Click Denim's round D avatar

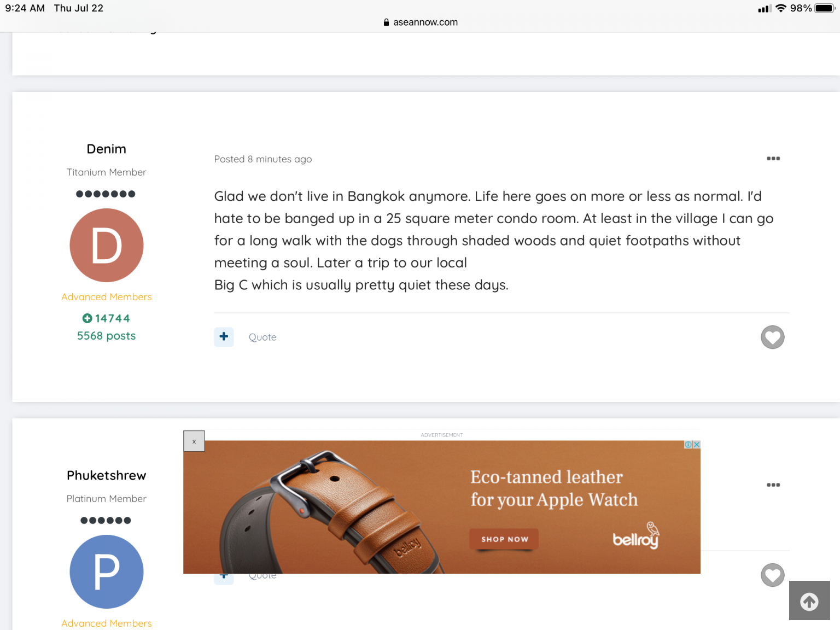click(107, 246)
